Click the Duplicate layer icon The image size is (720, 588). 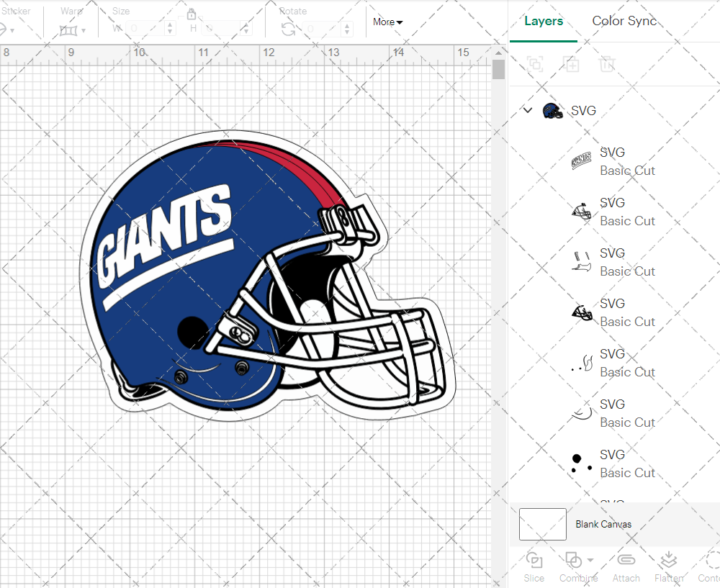tap(571, 64)
